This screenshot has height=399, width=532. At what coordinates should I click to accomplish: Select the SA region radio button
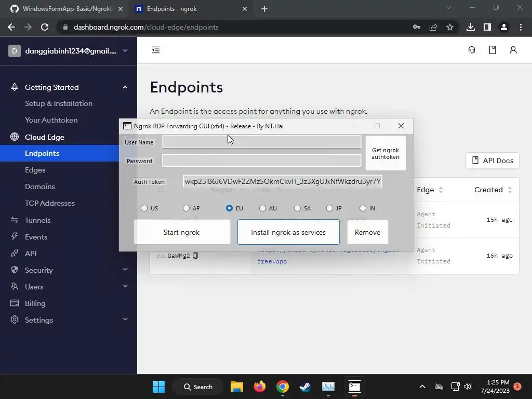[297, 208]
